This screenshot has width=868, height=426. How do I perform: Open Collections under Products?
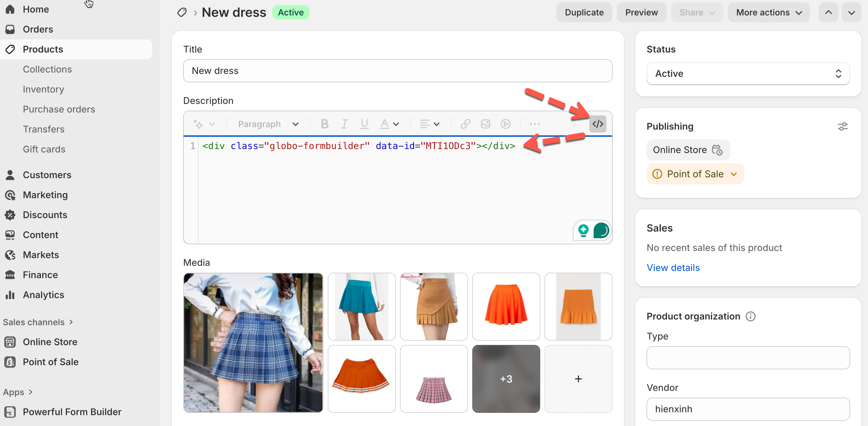(x=47, y=69)
